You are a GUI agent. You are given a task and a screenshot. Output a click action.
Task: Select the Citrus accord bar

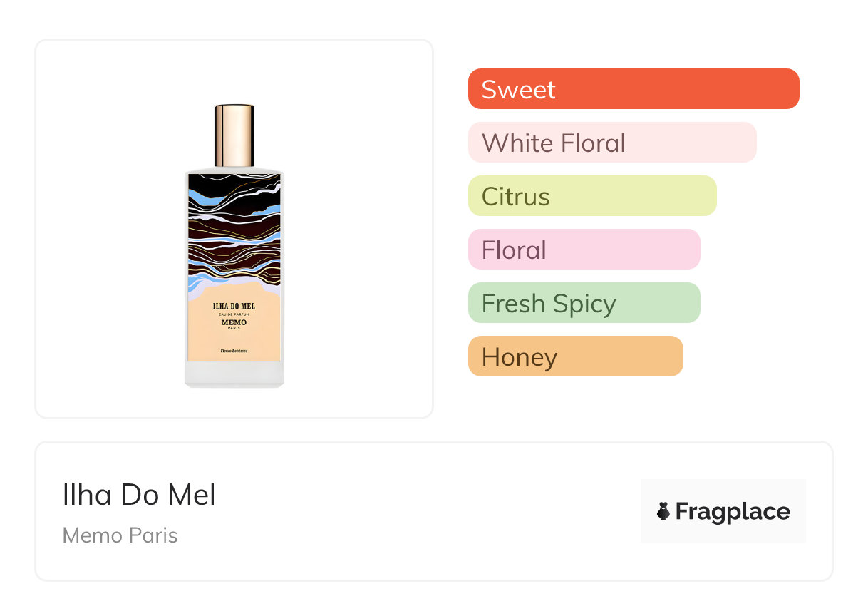coord(592,196)
